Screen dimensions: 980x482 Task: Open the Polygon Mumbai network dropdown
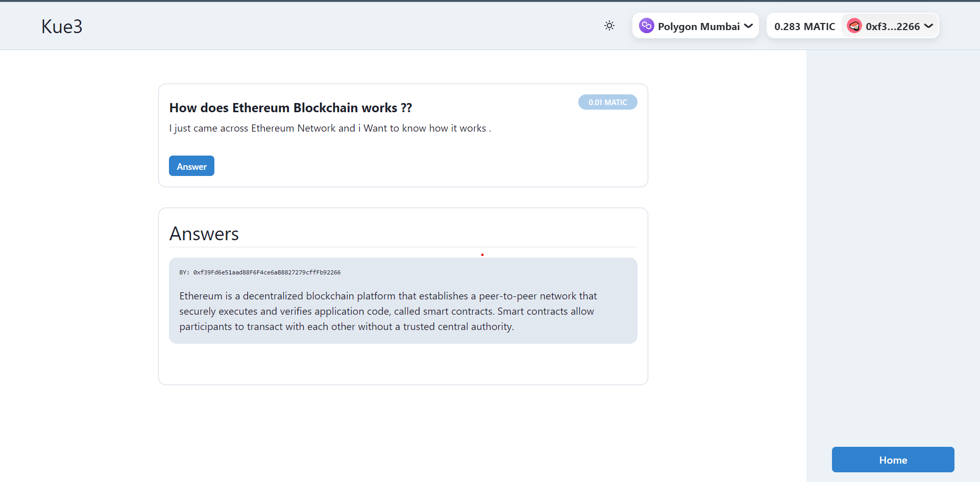pyautogui.click(x=696, y=26)
